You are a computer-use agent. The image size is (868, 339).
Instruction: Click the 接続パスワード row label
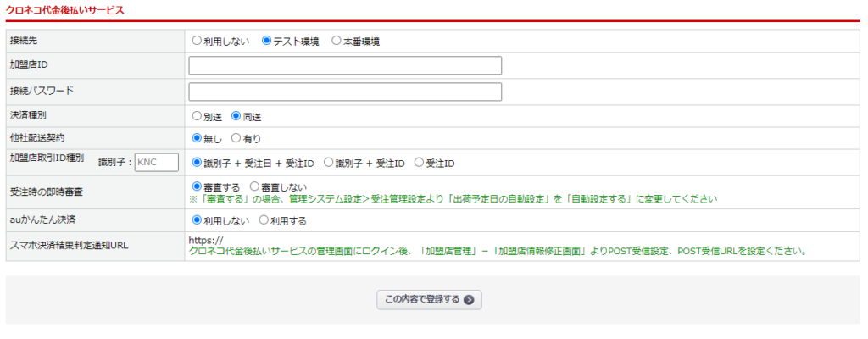pos(42,91)
